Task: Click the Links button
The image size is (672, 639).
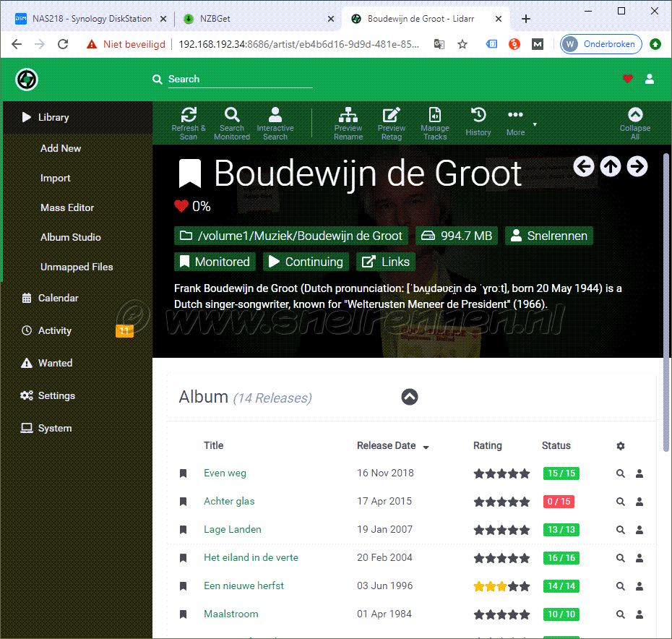Action: (386, 262)
